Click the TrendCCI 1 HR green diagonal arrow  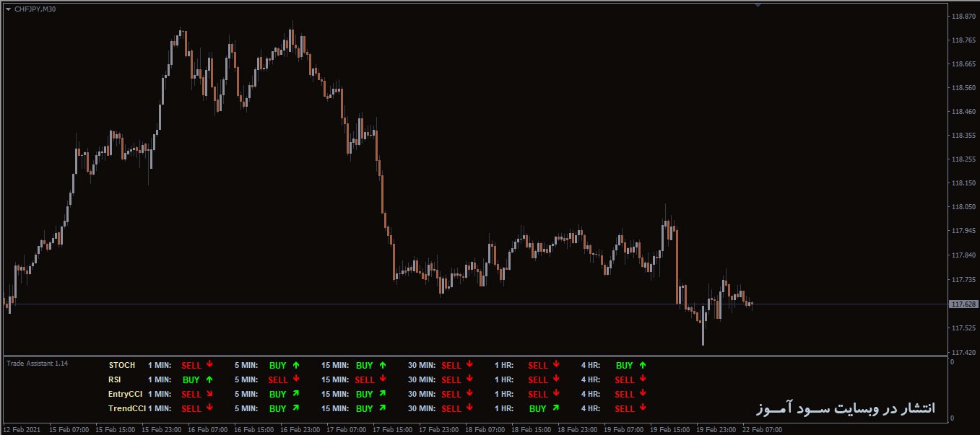tap(556, 408)
